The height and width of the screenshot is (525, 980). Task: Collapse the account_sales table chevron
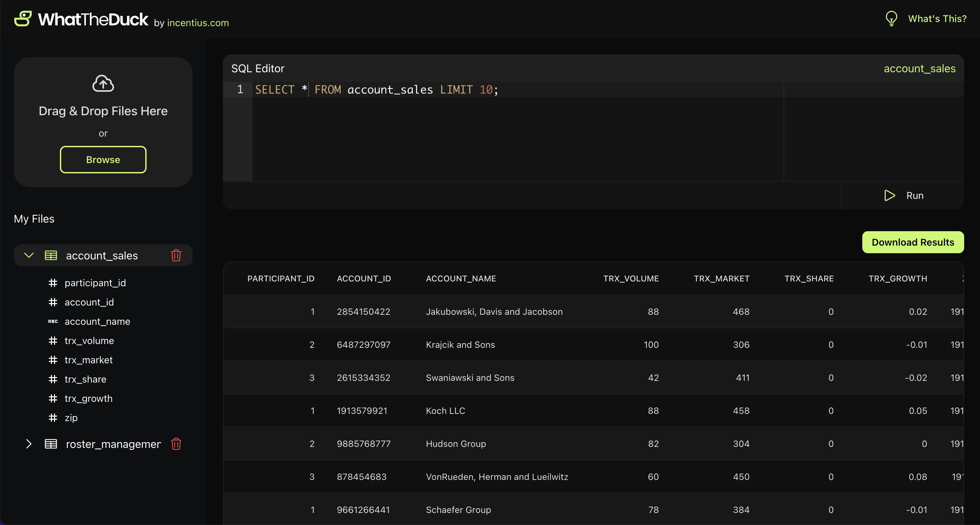point(29,255)
